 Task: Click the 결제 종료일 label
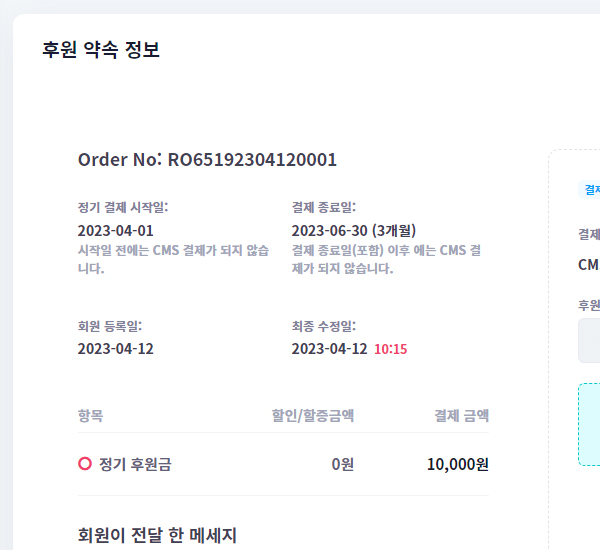tap(324, 207)
